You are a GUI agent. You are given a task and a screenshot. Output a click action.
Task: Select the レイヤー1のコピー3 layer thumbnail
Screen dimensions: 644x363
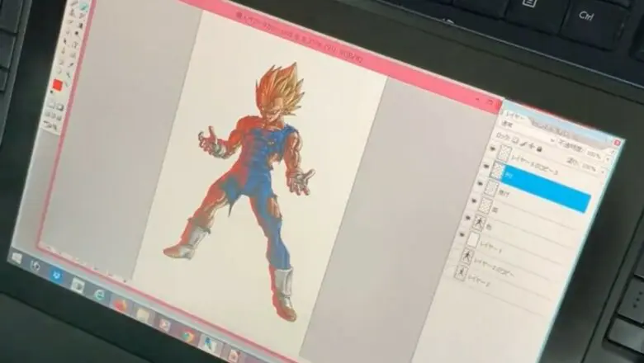point(504,153)
